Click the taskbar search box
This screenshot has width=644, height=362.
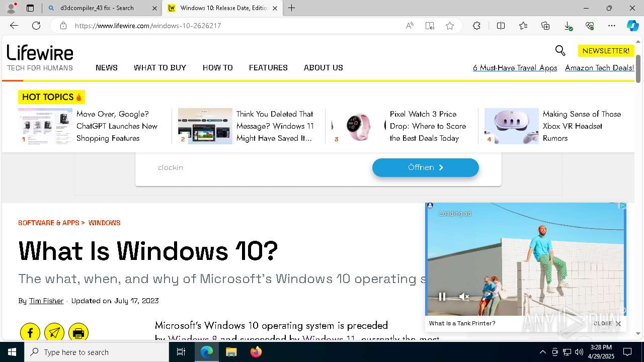[x=97, y=352]
